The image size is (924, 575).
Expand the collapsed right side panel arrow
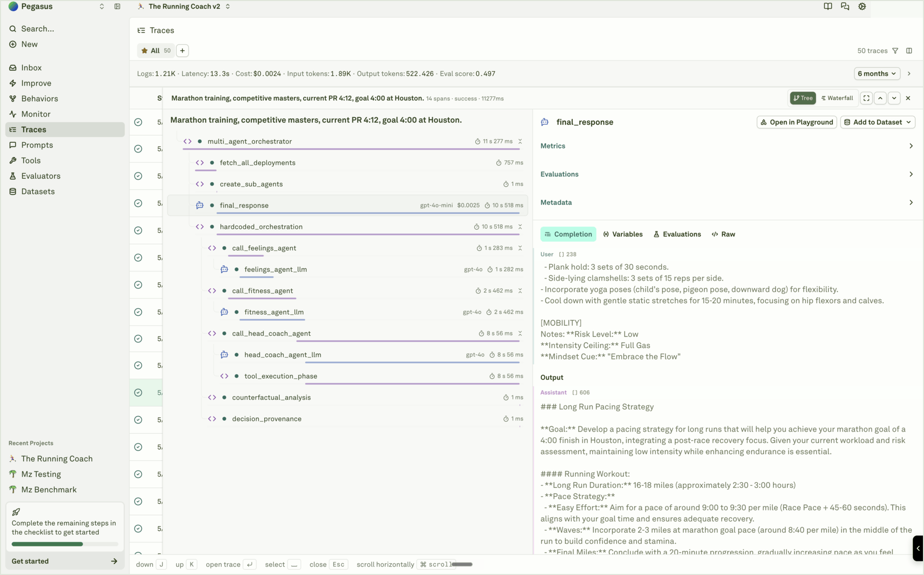click(918, 548)
